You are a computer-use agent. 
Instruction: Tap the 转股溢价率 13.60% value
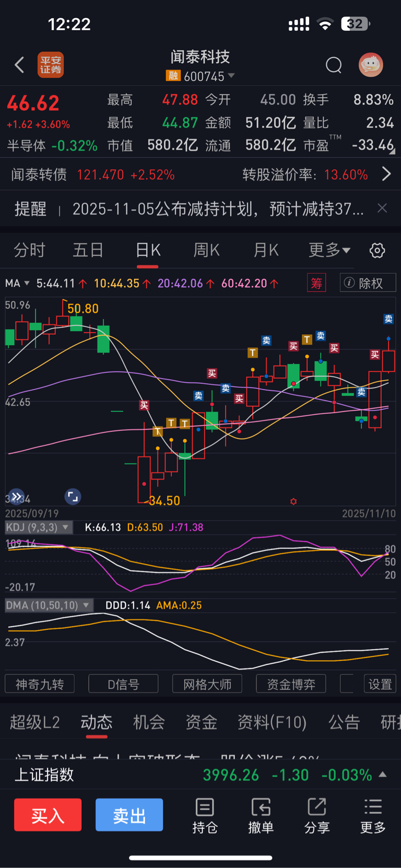[346, 174]
